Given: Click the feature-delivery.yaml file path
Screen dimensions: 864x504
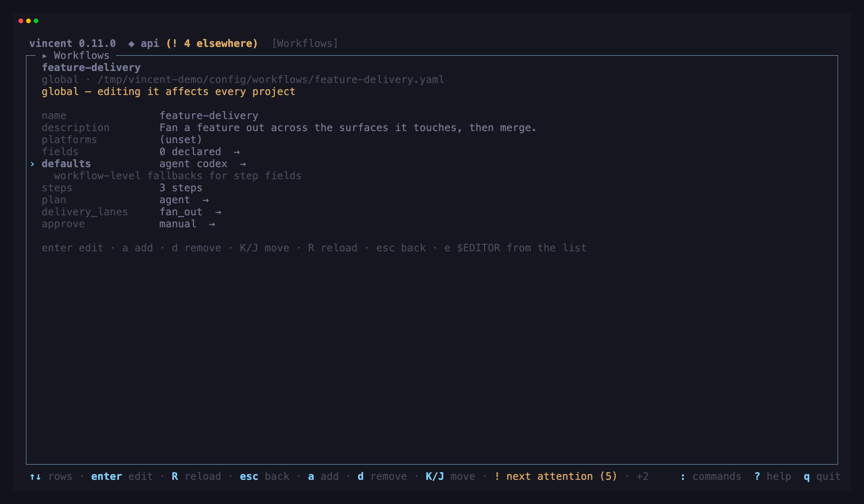Looking at the screenshot, I should pos(271,80).
